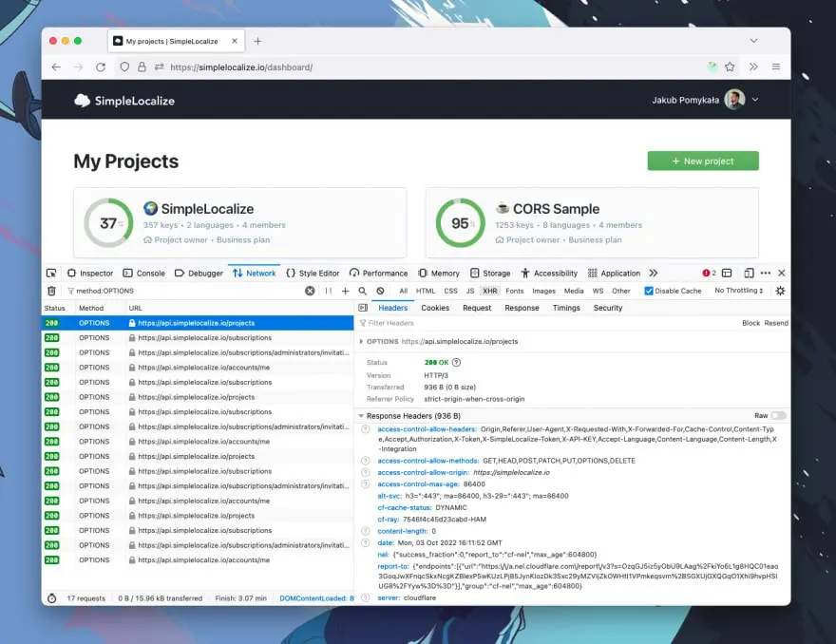The width and height of the screenshot is (836, 644).
Task: Open DevTools settings gear
Action: (781, 291)
